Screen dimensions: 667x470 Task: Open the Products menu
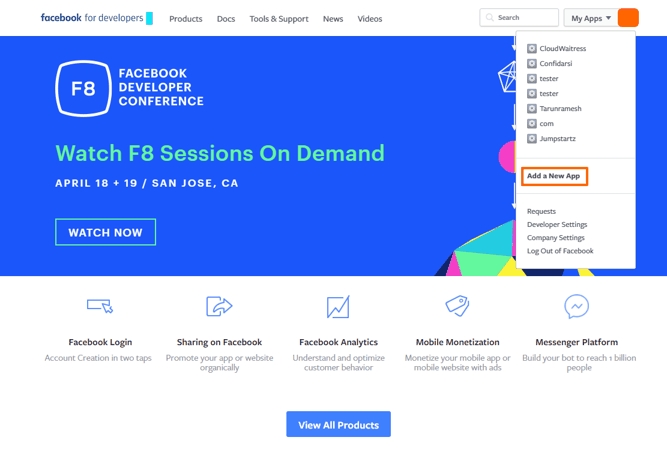[186, 19]
